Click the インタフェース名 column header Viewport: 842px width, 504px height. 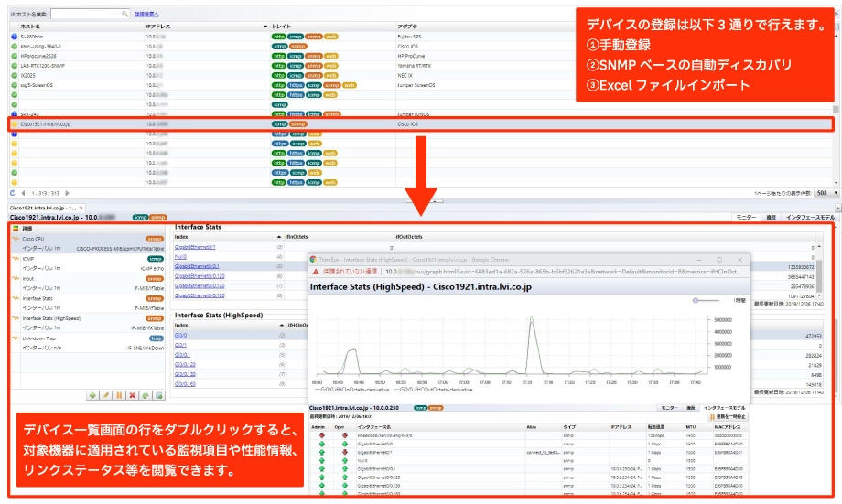pos(374,427)
